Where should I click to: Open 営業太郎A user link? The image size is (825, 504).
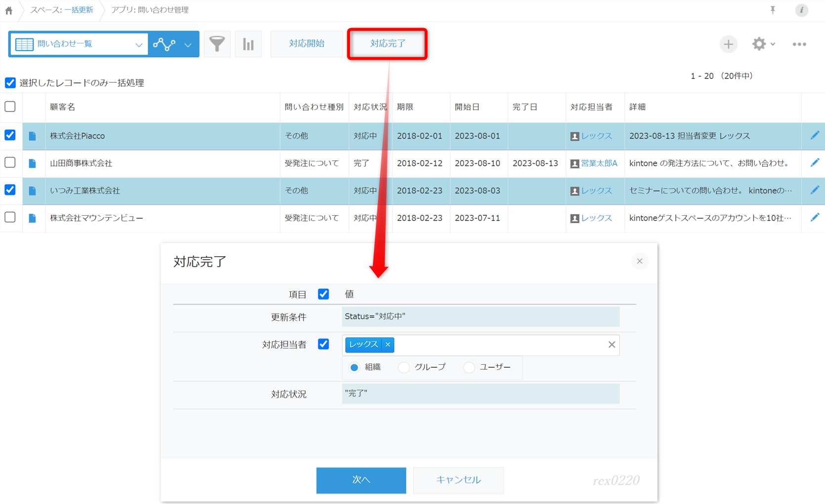click(x=599, y=163)
